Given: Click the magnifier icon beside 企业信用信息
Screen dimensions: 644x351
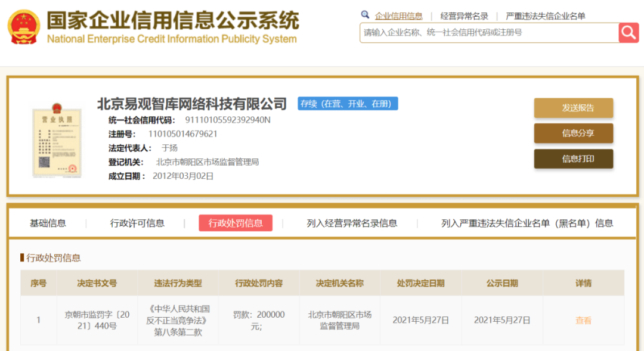Looking at the screenshot, I should click(365, 15).
